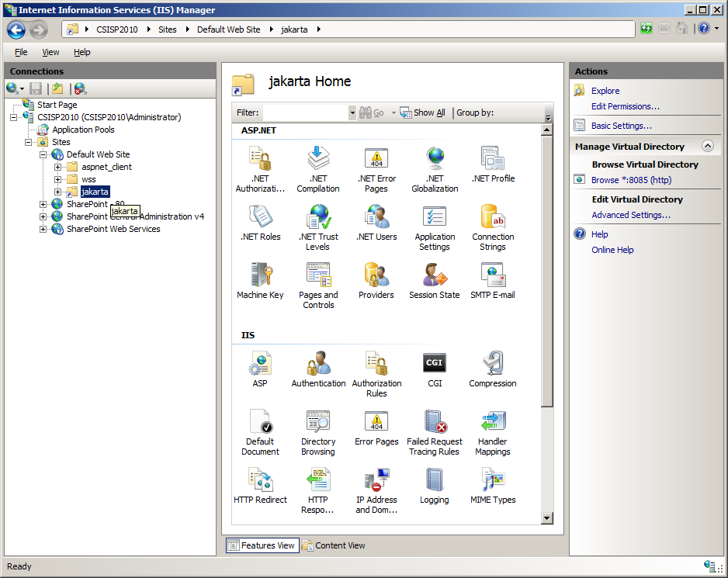The image size is (728, 578).
Task: Switch to Content View tab
Action: coord(334,545)
